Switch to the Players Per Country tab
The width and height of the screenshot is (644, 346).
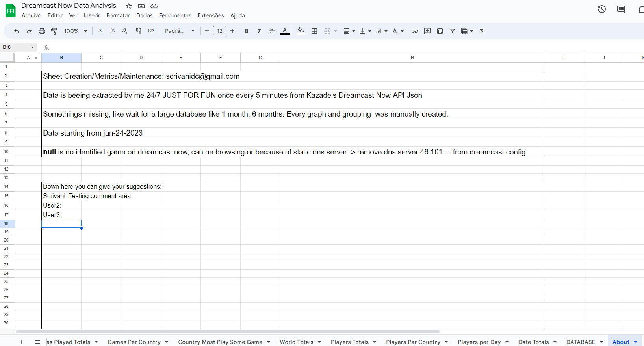pyautogui.click(x=413, y=342)
